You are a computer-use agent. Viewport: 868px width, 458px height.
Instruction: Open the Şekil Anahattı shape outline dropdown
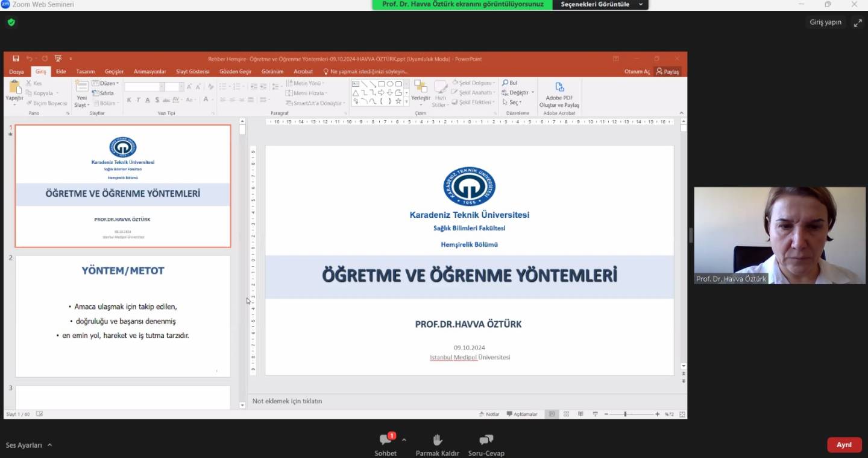[x=474, y=93]
